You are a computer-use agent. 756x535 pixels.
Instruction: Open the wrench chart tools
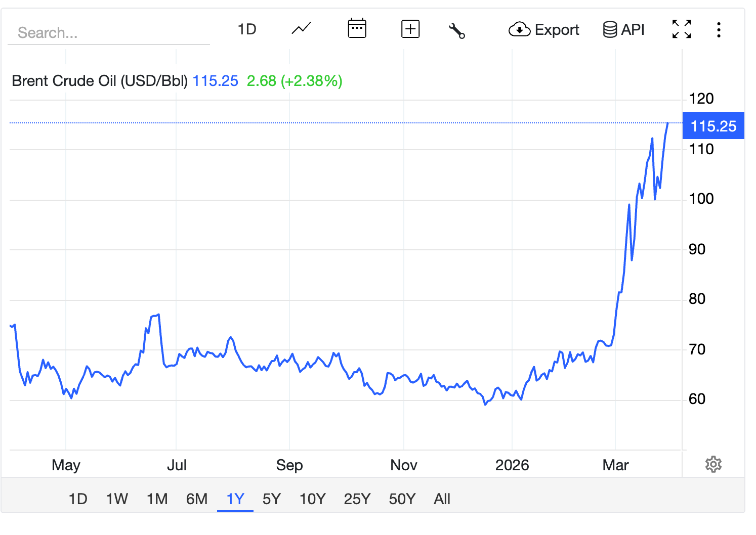pos(456,30)
